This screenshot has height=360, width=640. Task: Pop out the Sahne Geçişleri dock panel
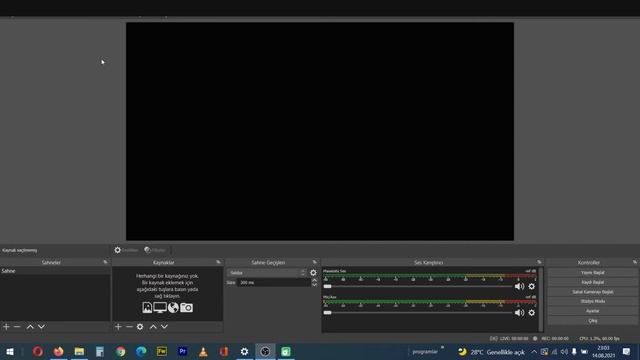click(315, 262)
